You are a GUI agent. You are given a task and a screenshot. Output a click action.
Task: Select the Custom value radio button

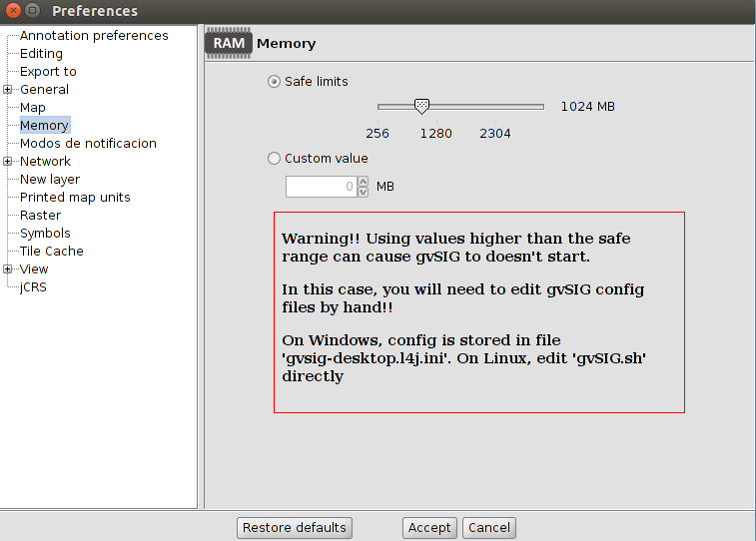pyautogui.click(x=275, y=159)
